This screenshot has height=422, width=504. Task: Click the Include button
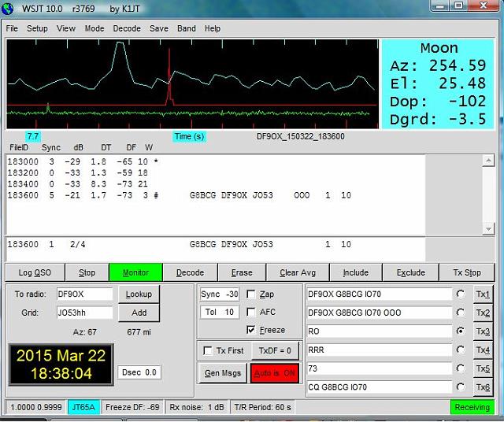[355, 272]
